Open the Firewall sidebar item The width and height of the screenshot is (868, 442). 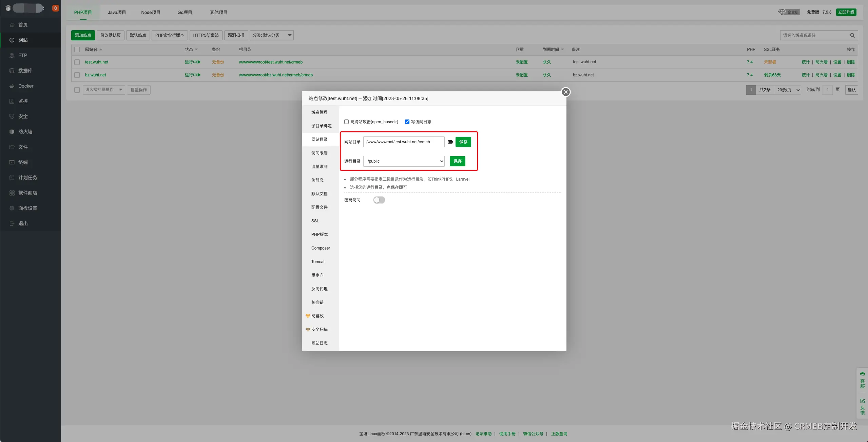pyautogui.click(x=25, y=132)
